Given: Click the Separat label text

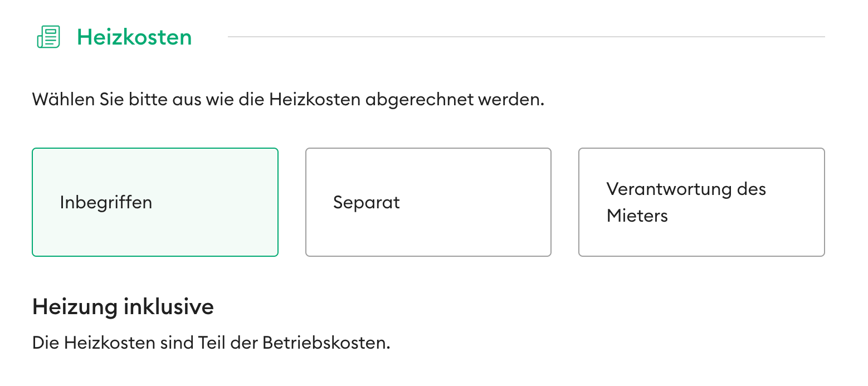Looking at the screenshot, I should (367, 202).
